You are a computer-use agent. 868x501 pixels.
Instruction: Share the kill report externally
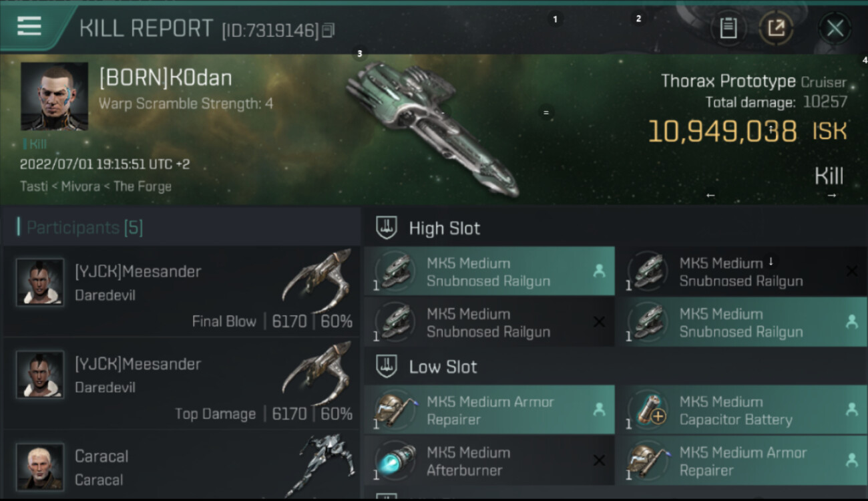click(776, 28)
